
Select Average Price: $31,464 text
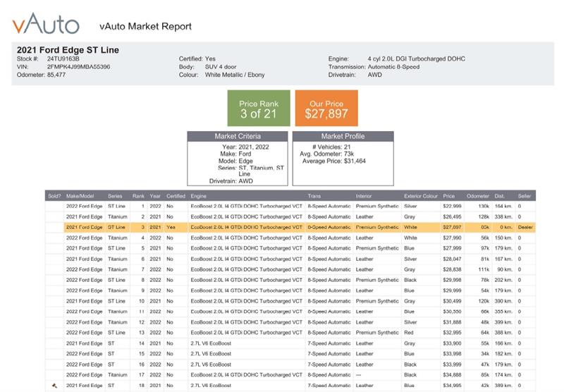pyautogui.click(x=333, y=161)
